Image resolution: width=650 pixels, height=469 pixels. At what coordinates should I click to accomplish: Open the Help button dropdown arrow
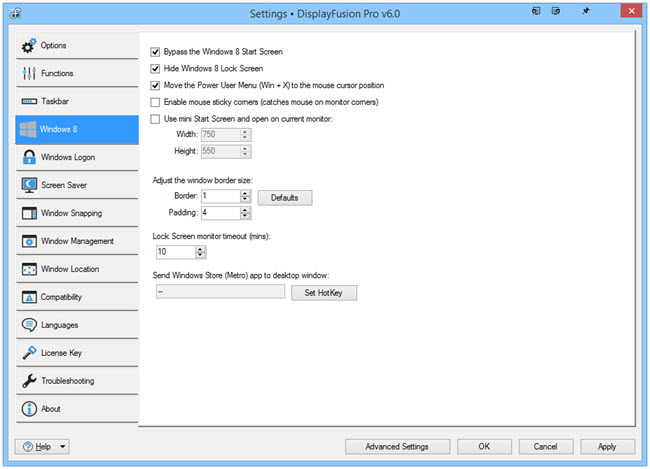pyautogui.click(x=63, y=447)
